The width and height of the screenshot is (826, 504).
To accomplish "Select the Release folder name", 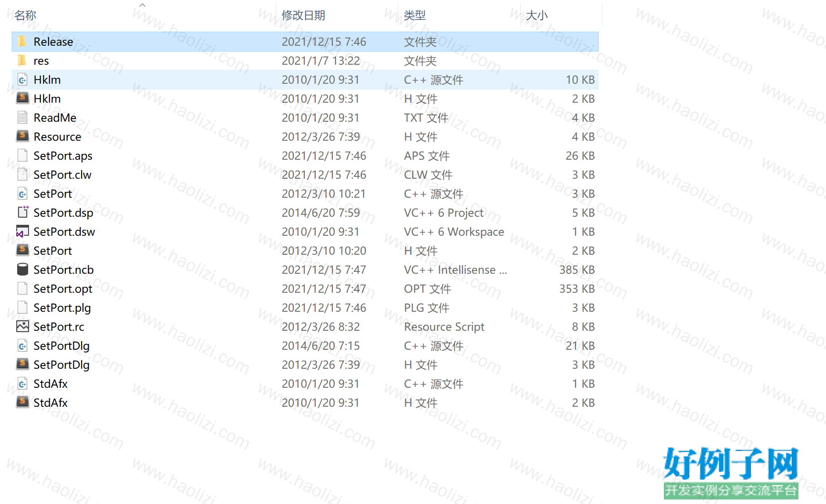I will pyautogui.click(x=53, y=42).
